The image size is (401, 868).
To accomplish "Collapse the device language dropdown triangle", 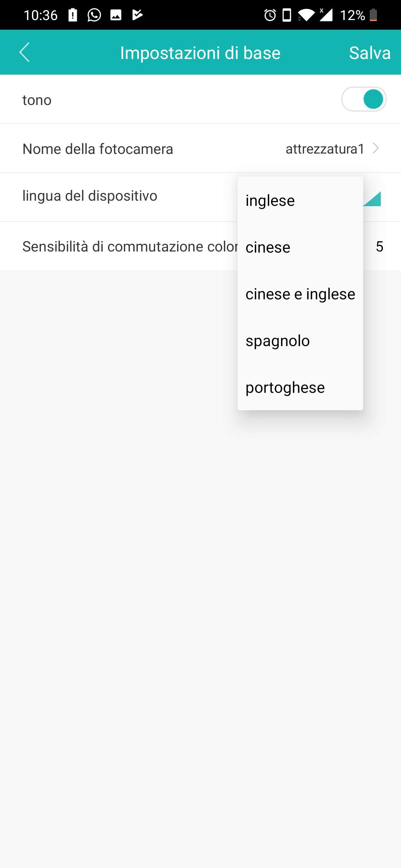I will (x=373, y=198).
